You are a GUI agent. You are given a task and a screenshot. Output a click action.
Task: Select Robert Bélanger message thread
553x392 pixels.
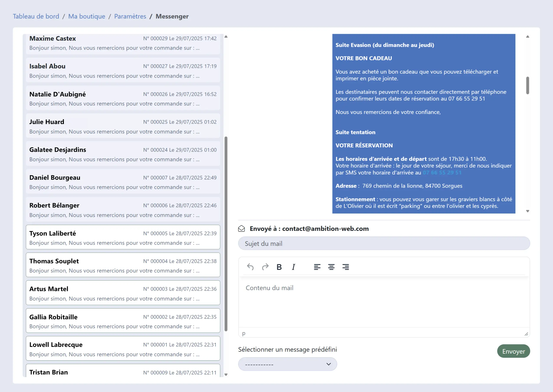123,209
